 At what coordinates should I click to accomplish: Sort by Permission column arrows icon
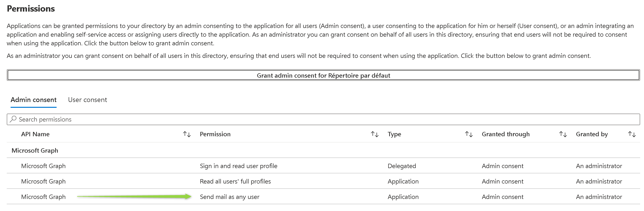pyautogui.click(x=375, y=134)
